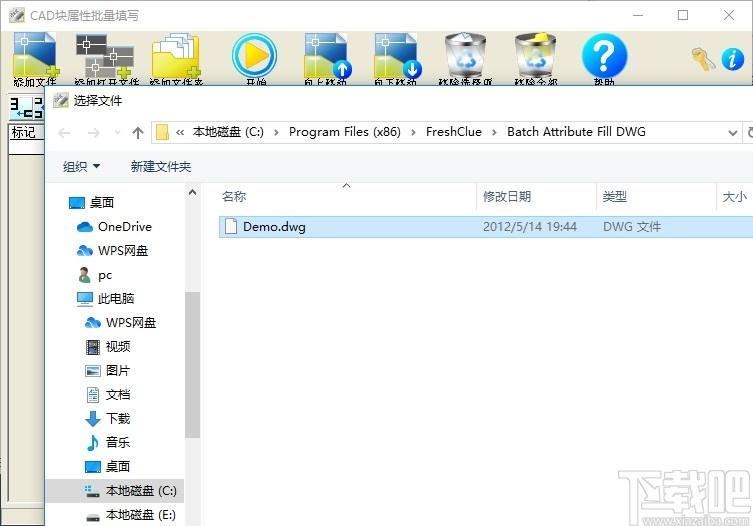Image resolution: width=753 pixels, height=526 pixels.
Task: Select the Demo.dwg file
Action: click(274, 227)
